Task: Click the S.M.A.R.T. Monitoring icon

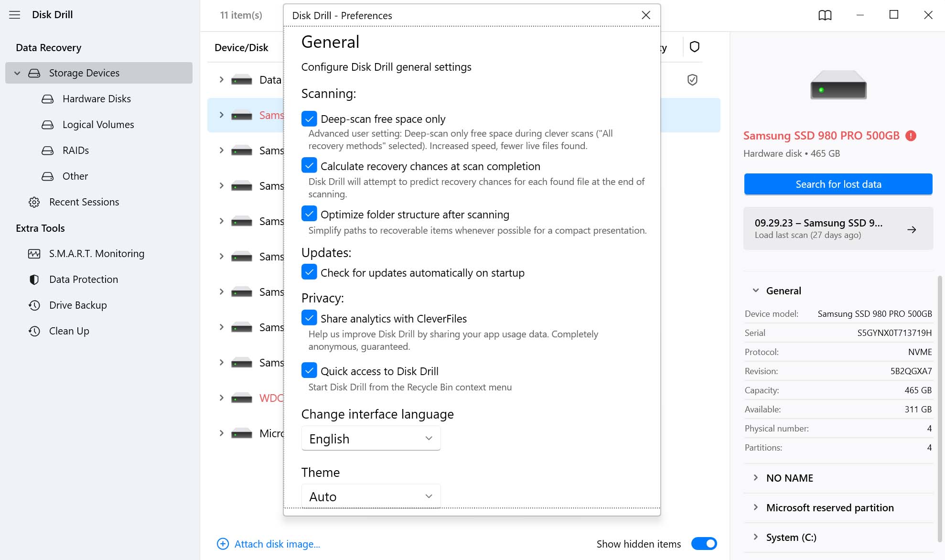Action: click(x=34, y=253)
